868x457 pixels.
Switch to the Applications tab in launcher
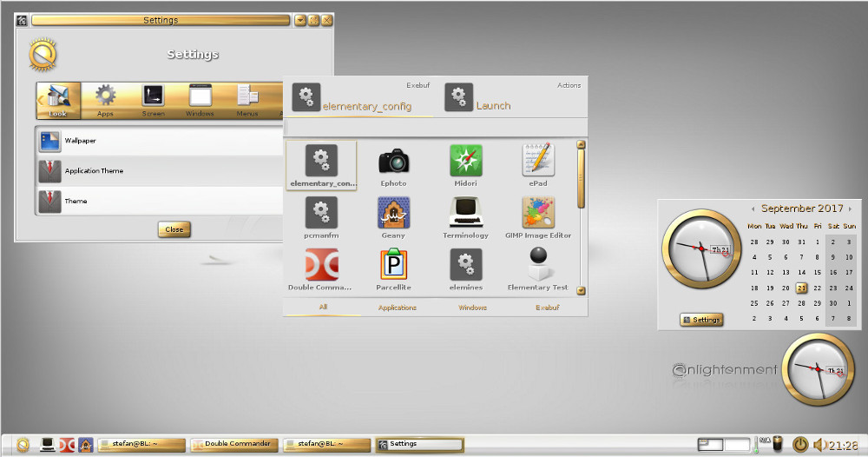pos(398,308)
